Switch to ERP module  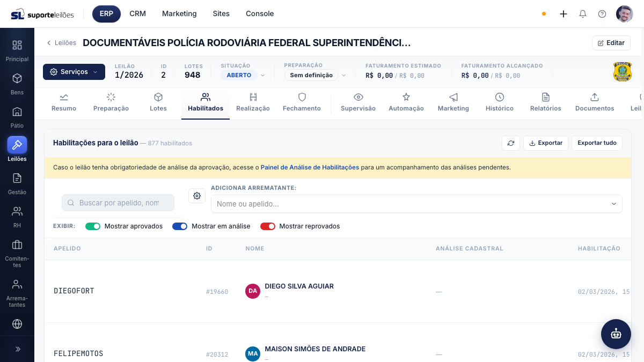[x=106, y=14]
